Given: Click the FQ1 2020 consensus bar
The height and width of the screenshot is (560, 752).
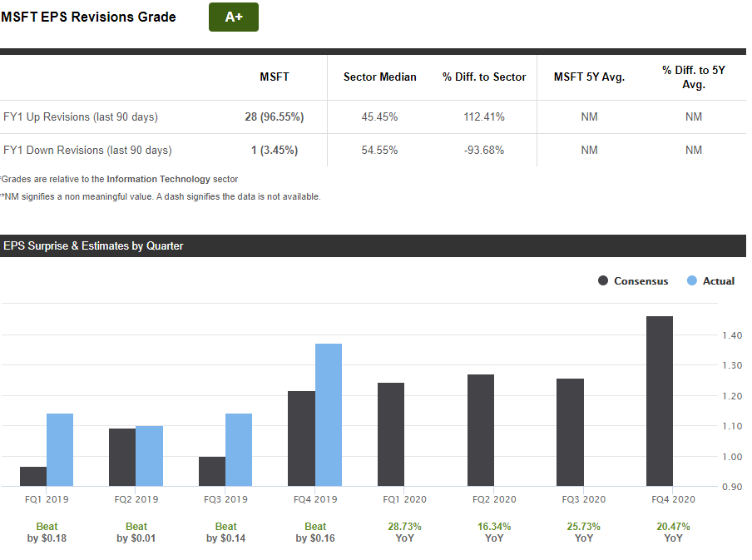Looking at the screenshot, I should [391, 434].
